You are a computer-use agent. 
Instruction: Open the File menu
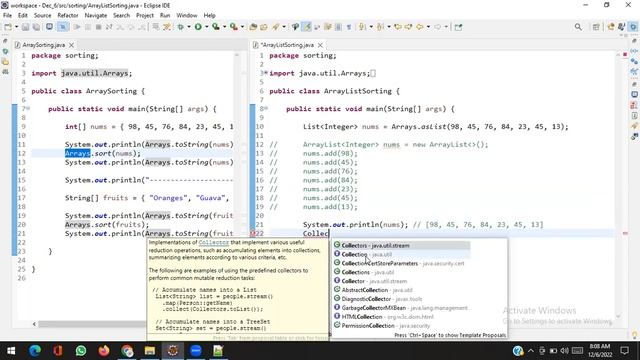click(7, 16)
